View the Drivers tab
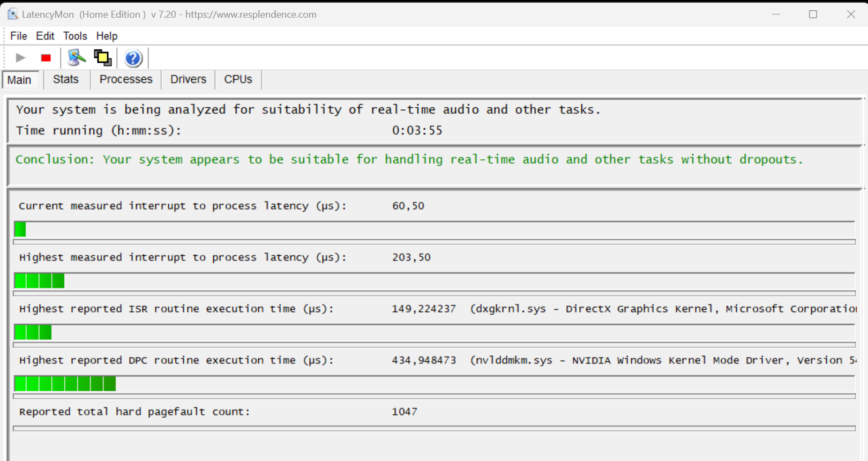The width and height of the screenshot is (868, 461). (188, 79)
